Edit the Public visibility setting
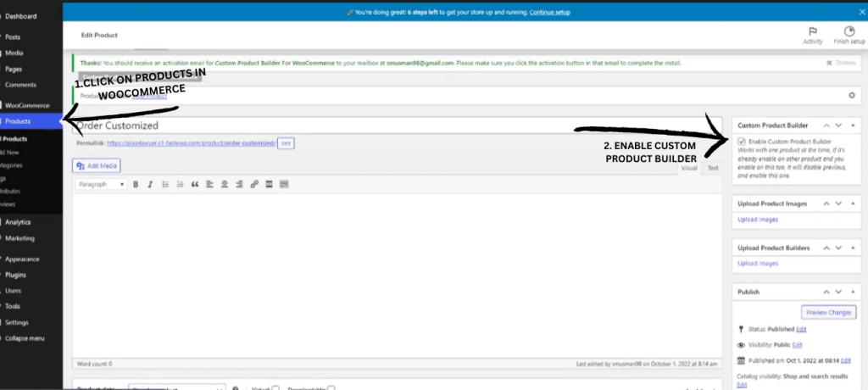The height and width of the screenshot is (390, 868). (x=797, y=345)
